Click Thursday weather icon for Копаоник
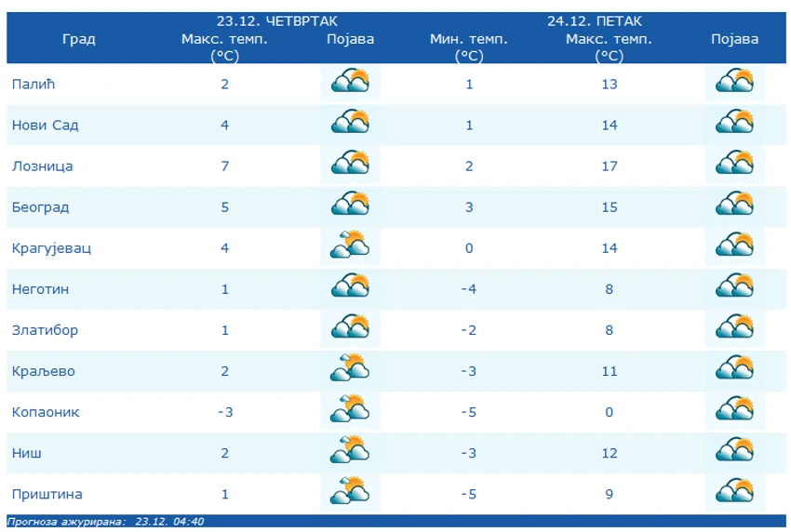 click(x=350, y=410)
